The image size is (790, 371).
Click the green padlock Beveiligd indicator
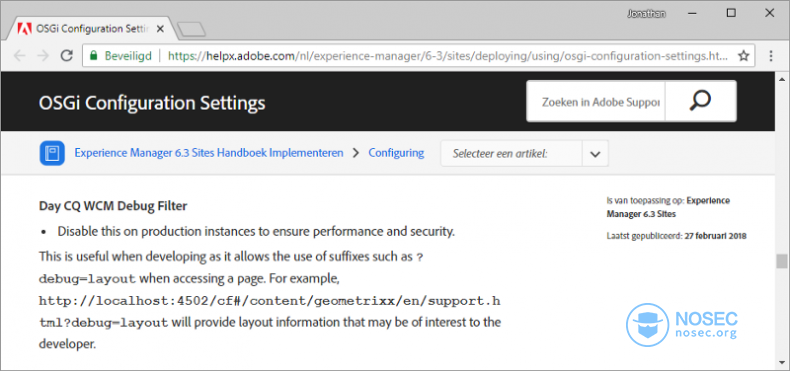[x=120, y=55]
